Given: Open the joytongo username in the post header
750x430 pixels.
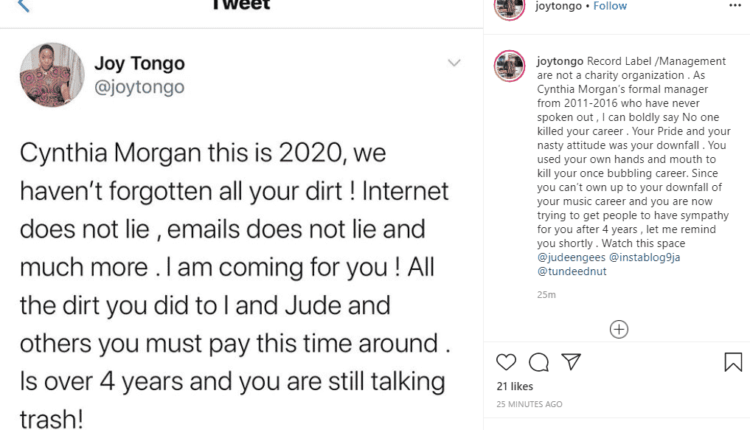Looking at the screenshot, I should pos(558,6).
